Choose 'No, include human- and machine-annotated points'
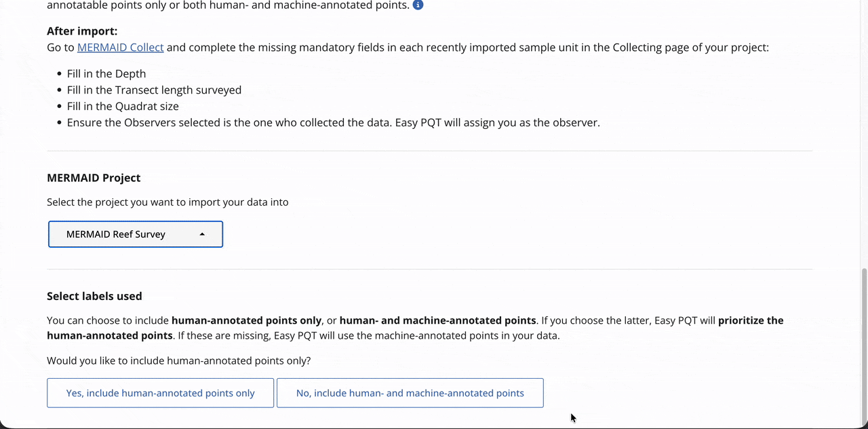 tap(410, 393)
